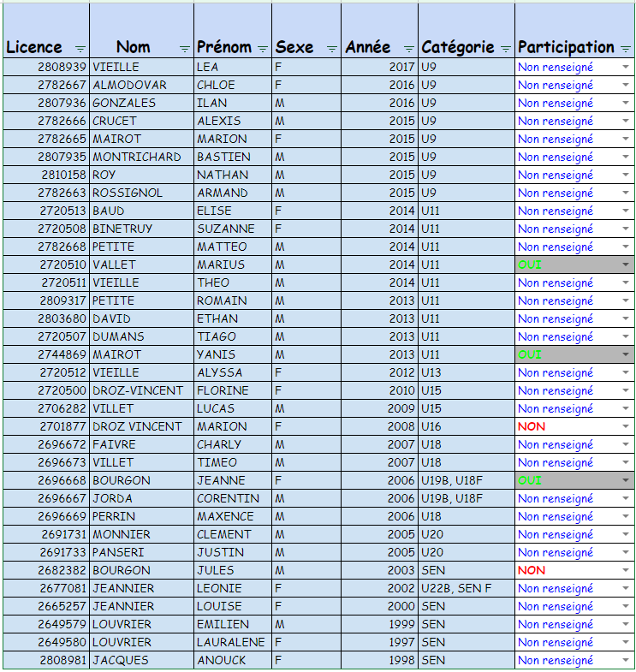Expand participation dropdown for MAIROT YANIS
636x672 pixels.
pyautogui.click(x=626, y=354)
